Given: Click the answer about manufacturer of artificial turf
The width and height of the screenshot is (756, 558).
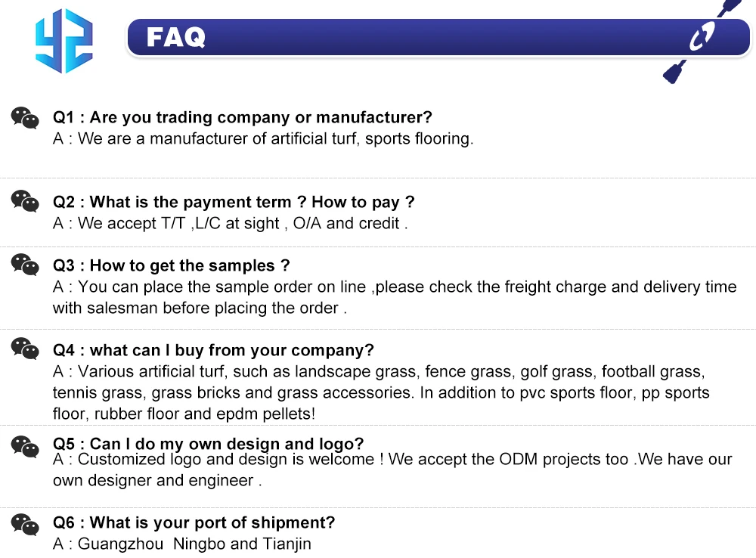Looking at the screenshot, I should click(x=263, y=139).
